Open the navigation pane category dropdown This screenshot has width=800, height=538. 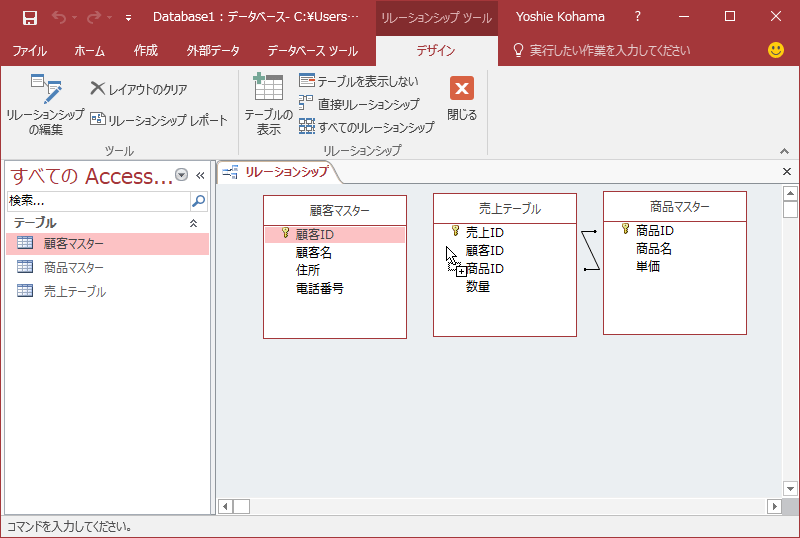pos(181,175)
